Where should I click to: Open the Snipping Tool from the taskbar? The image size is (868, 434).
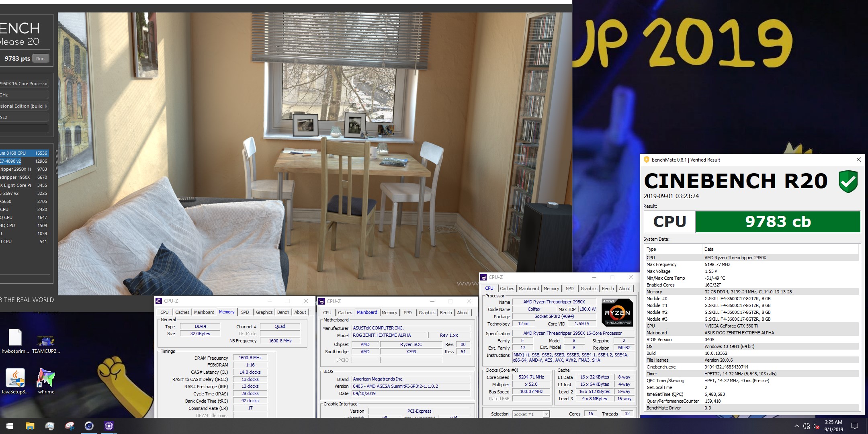coord(69,426)
